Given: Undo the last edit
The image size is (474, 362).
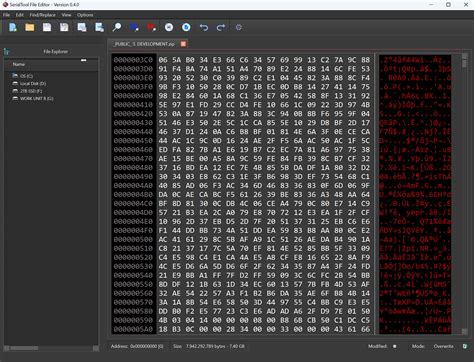Looking at the screenshot, I should click(x=204, y=27).
